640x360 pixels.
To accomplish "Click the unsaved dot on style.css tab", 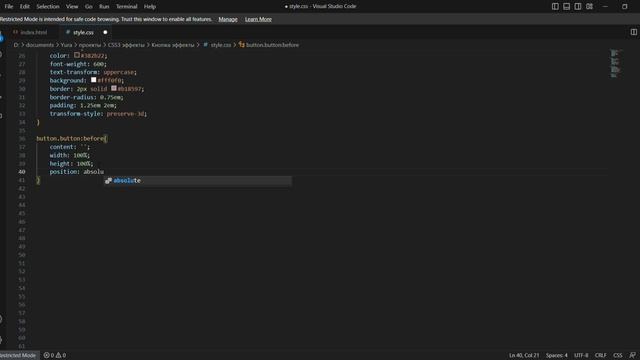I will (105, 32).
